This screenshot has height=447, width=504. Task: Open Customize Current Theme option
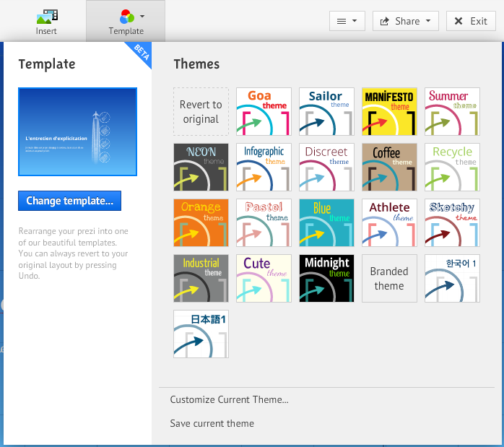pos(229,399)
